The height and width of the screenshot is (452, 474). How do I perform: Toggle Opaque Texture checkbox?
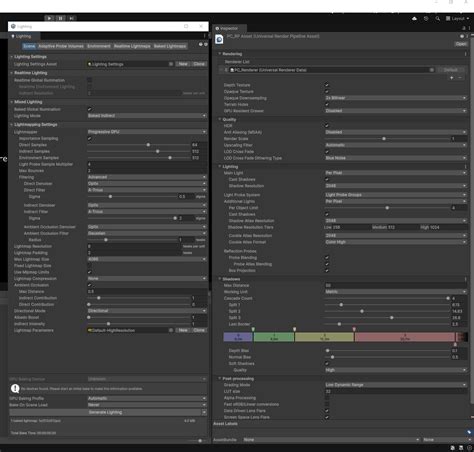[327, 91]
